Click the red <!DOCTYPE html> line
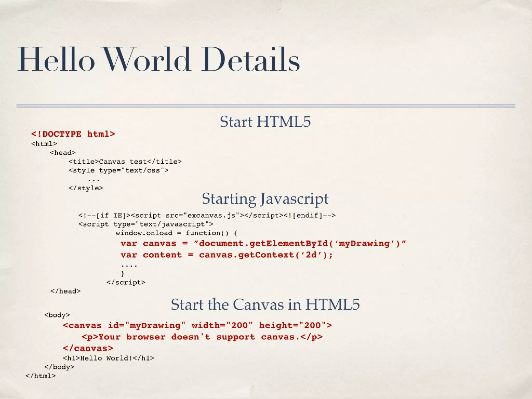 pyautogui.click(x=73, y=134)
